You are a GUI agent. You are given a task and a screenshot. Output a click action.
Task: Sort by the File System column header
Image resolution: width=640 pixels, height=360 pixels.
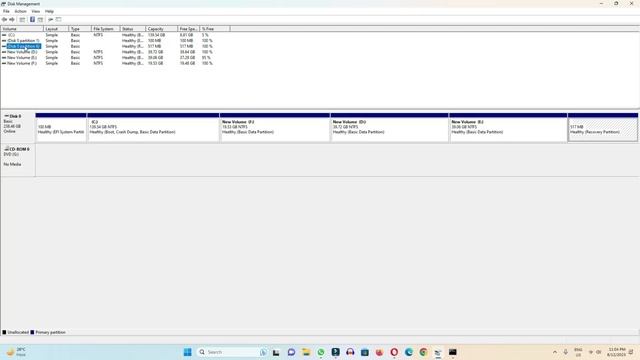[x=106, y=29]
